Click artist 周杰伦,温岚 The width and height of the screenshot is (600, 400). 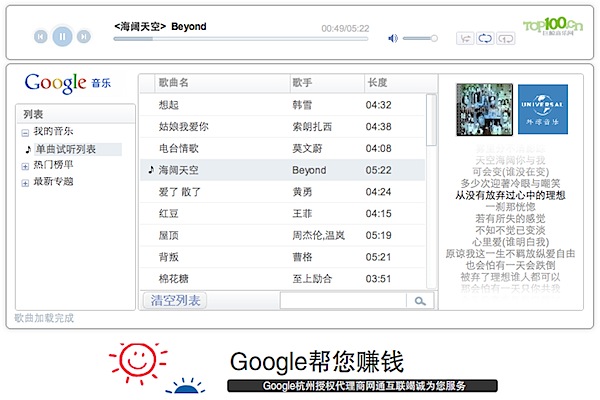[318, 235]
